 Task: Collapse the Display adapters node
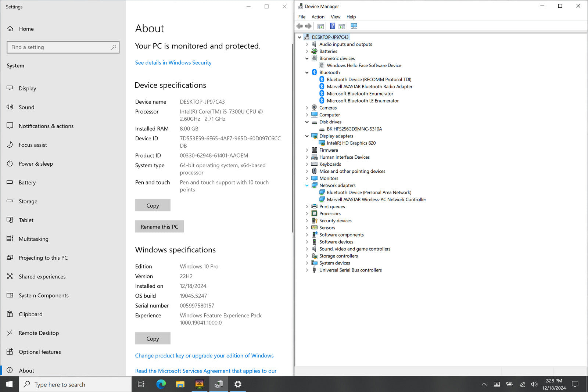click(307, 136)
